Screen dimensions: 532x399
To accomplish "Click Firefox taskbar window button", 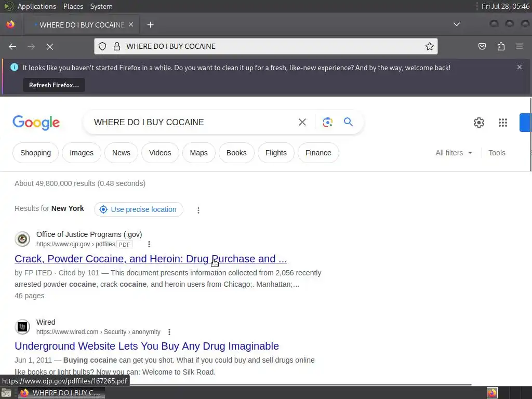I will tap(61, 393).
